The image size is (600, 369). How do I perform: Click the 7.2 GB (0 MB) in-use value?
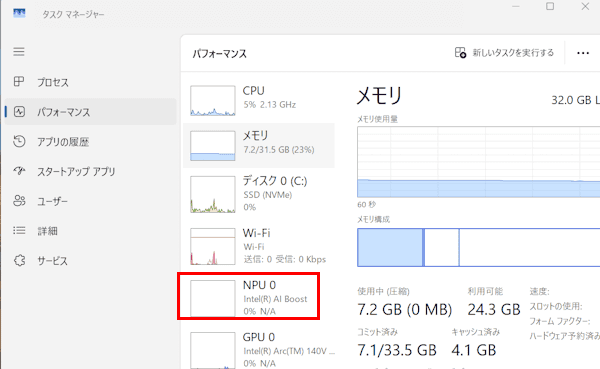[404, 309]
